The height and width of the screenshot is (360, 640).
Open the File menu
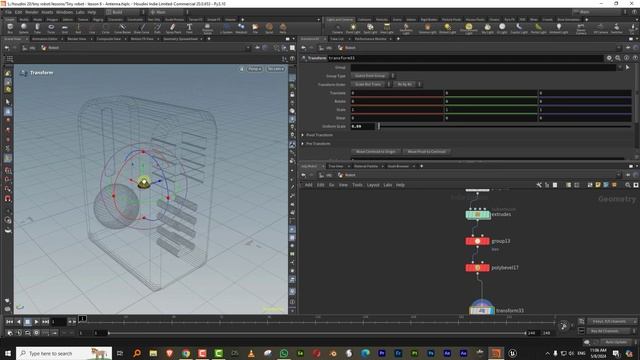[8, 12]
